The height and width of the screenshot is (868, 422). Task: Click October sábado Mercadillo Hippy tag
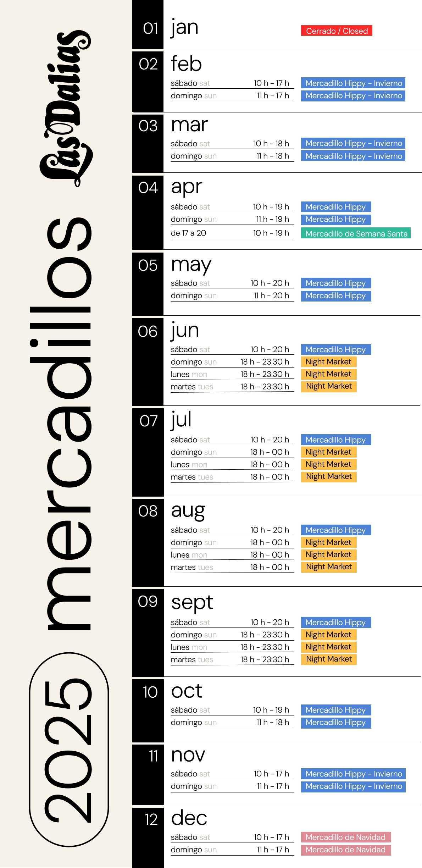336,710
